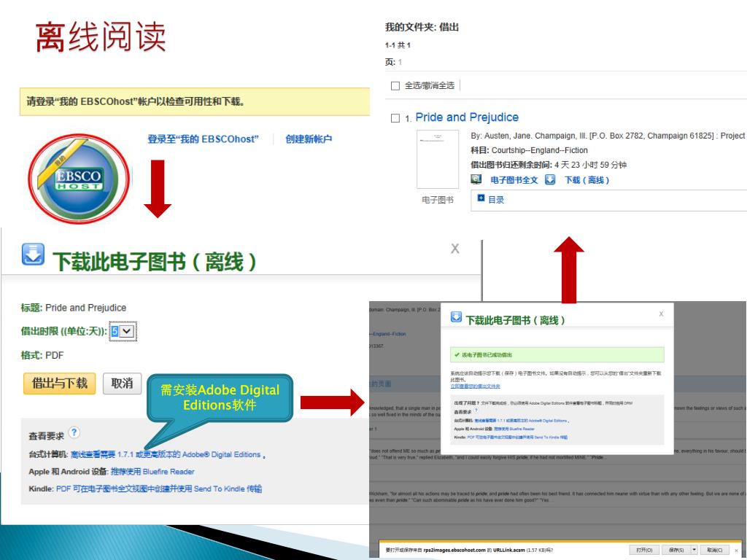Viewport: 747px width, 560px height.
Task: Click the 标题: Pride and Prejudice text
Action: [74, 308]
